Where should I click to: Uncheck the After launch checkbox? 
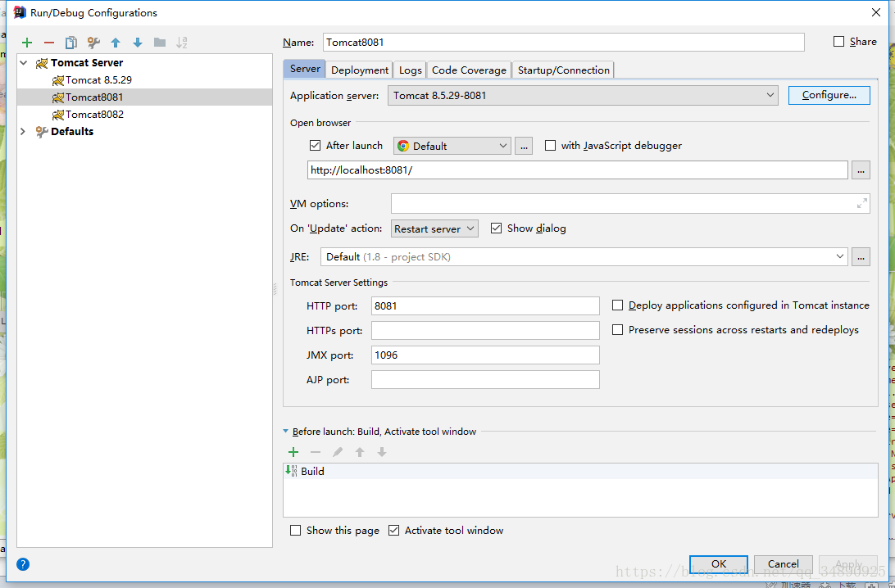315,146
